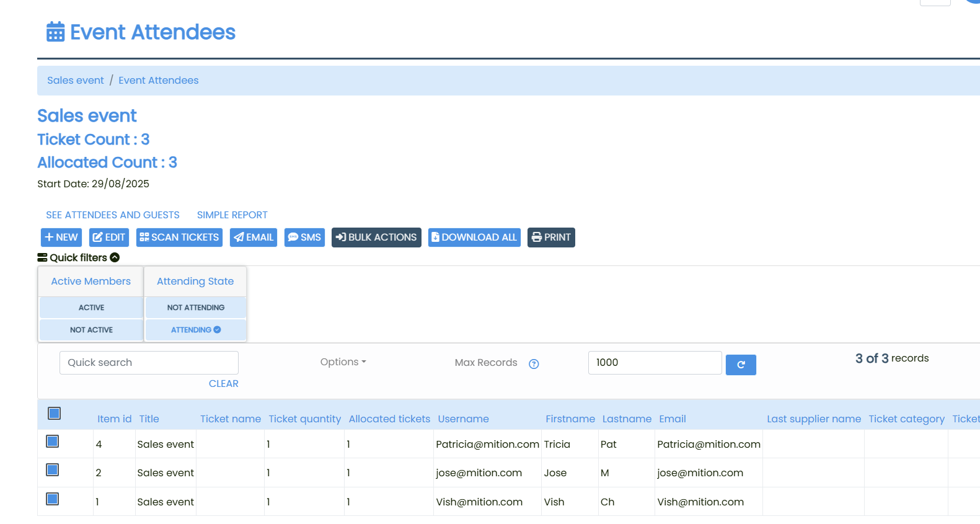Screen dimensions: 980x524
Task: Click the calendar icon beside Event Attendees title
Action: [x=55, y=32]
